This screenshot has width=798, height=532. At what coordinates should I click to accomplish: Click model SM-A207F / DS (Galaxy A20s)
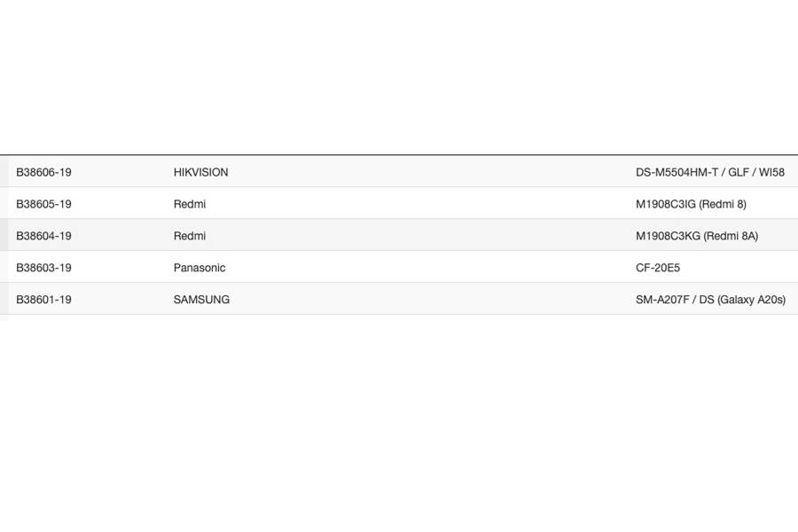(710, 300)
